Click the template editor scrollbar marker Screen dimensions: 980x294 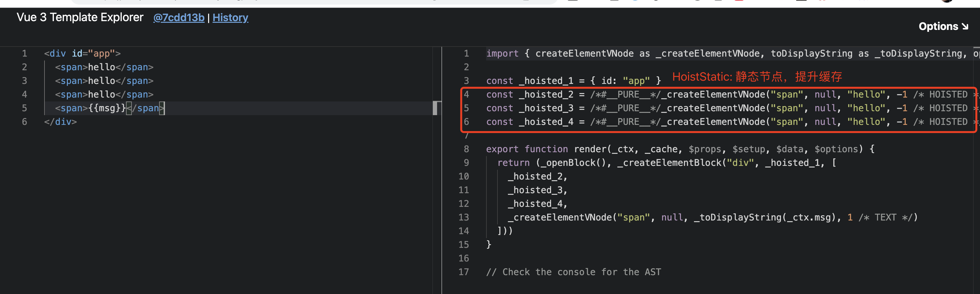(x=437, y=108)
